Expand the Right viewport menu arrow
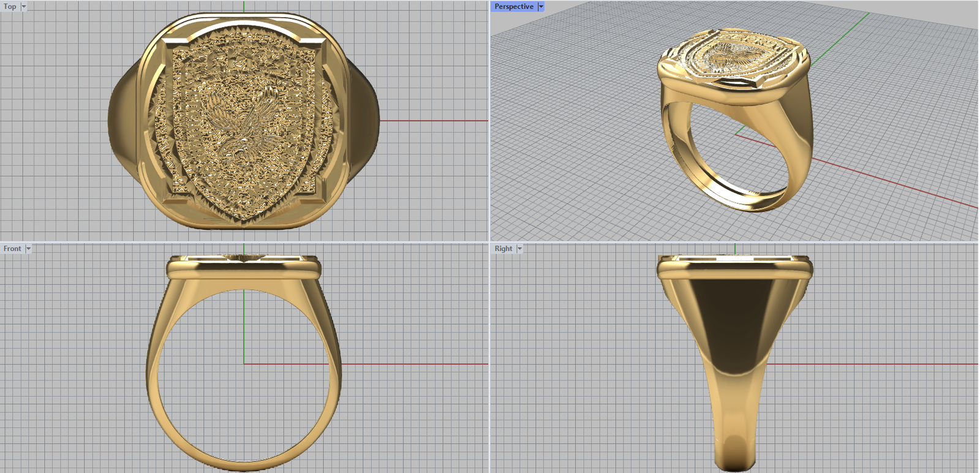 tap(519, 249)
